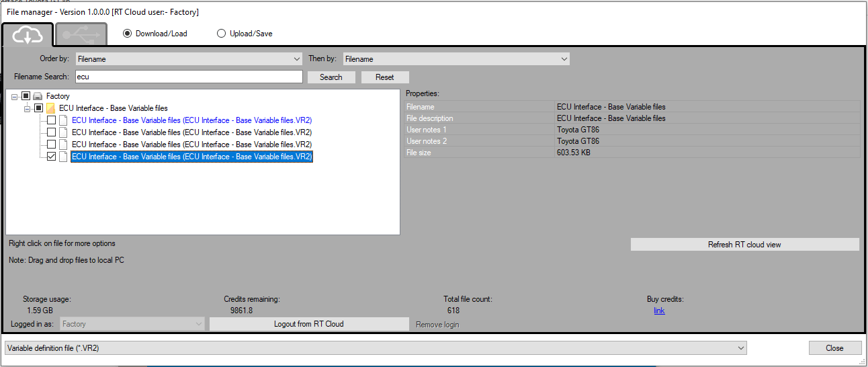
Task: Select the Upload/Save radio button
Action: click(x=221, y=34)
